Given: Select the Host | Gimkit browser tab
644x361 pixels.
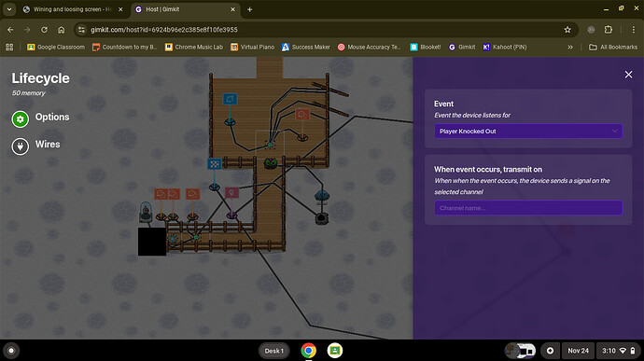Looking at the screenshot, I should [x=184, y=9].
